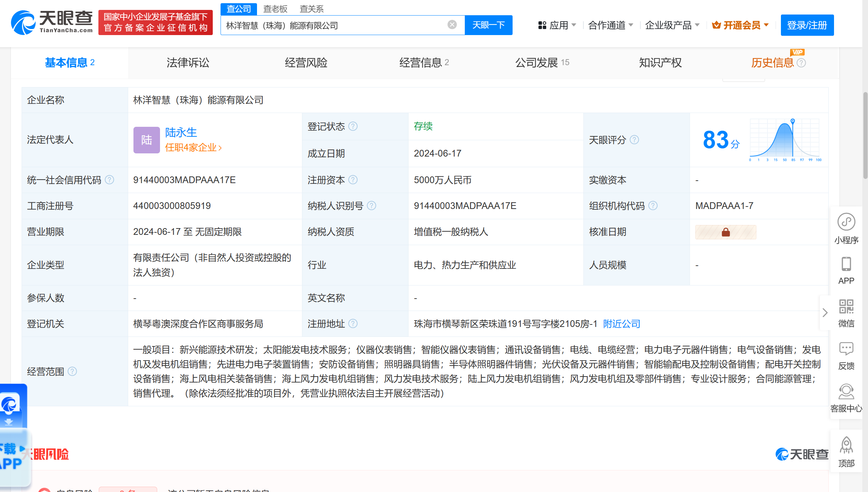Click the TianYanCha logo
Viewport: 868px width, 492px height.
52,22
